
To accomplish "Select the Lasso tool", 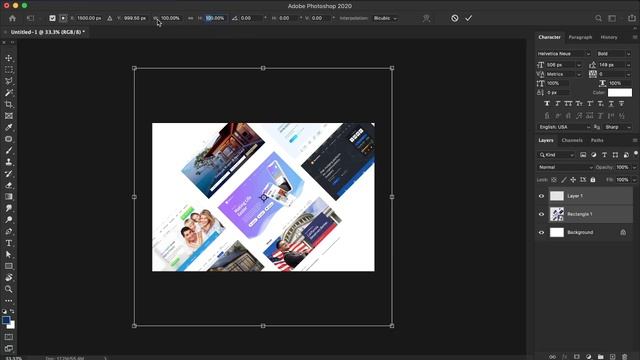I will click(x=9, y=81).
